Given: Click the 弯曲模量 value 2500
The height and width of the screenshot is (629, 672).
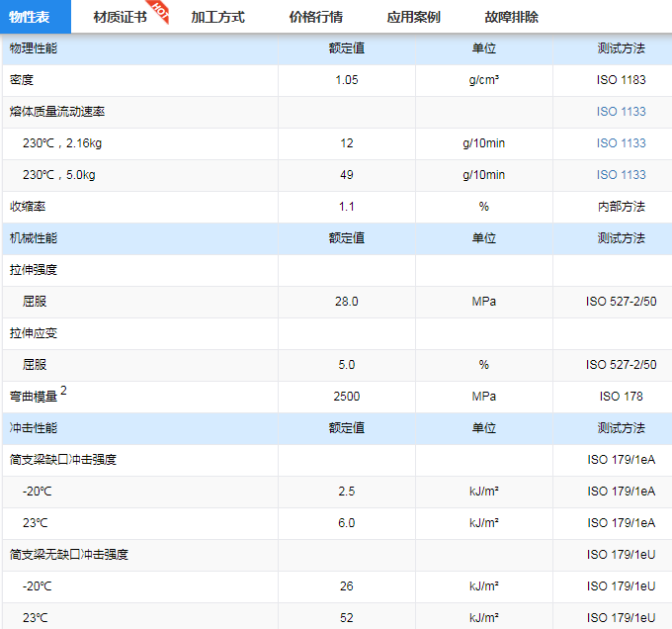Looking at the screenshot, I should point(346,397).
